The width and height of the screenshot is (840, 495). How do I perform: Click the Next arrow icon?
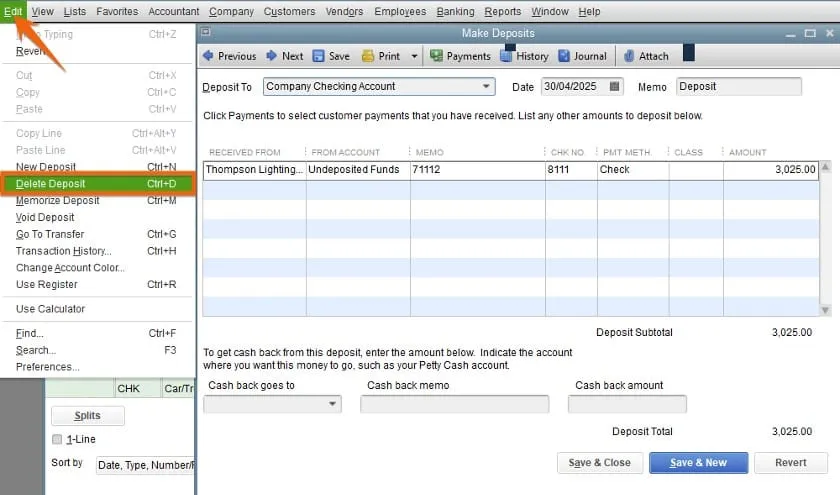pos(271,56)
